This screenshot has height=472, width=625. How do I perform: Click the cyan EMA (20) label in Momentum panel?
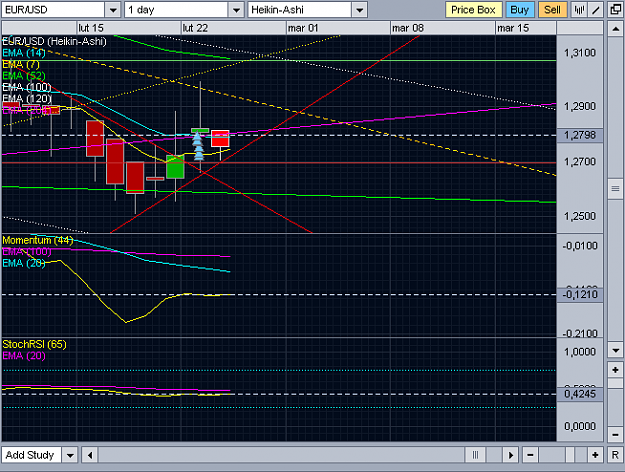[x=24, y=263]
